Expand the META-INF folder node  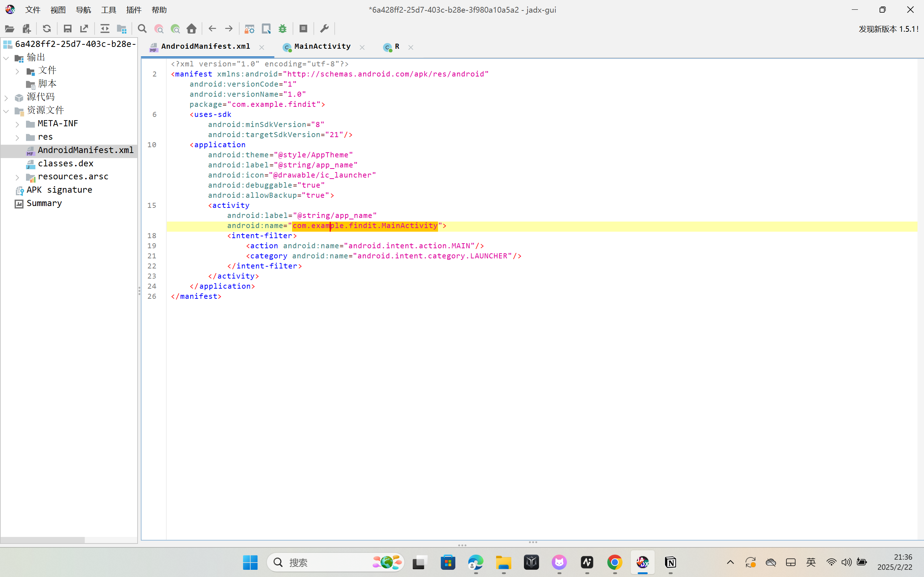(x=17, y=124)
